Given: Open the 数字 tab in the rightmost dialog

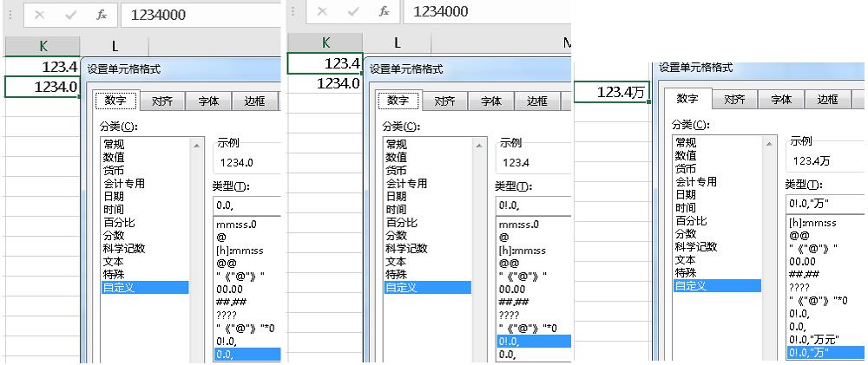Looking at the screenshot, I should click(687, 99).
